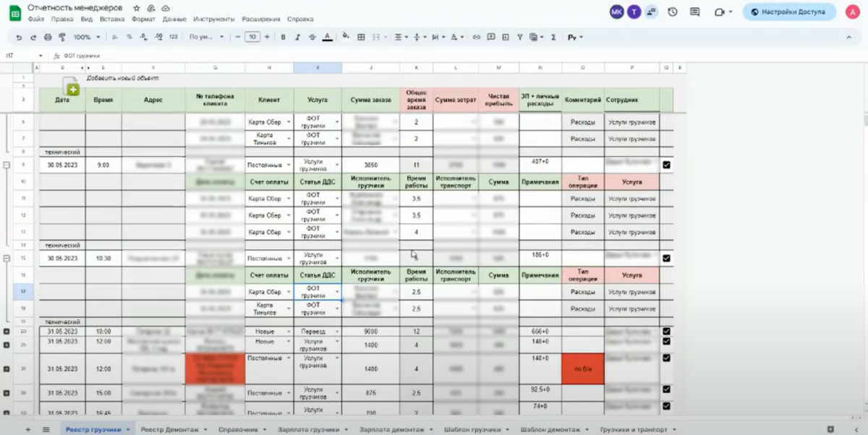The image size is (868, 435).
Task: Click the font size field showing 10
Action: tap(252, 37)
